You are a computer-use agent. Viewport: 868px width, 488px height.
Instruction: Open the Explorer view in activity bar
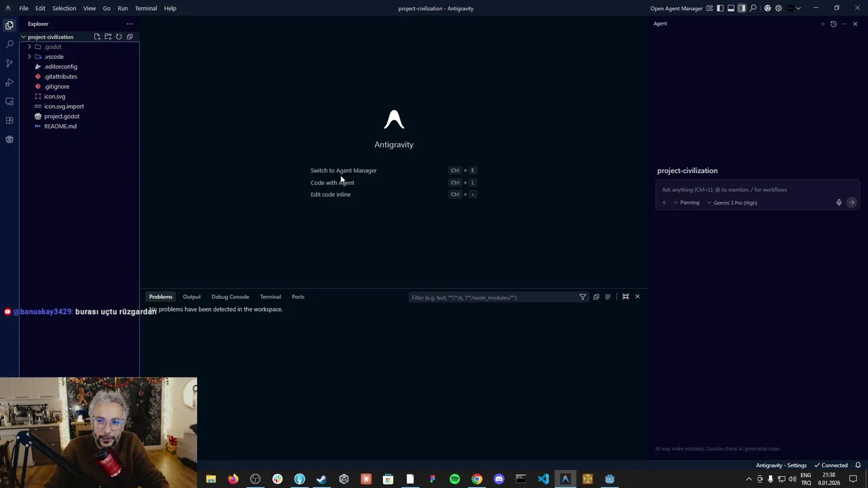pos(9,25)
